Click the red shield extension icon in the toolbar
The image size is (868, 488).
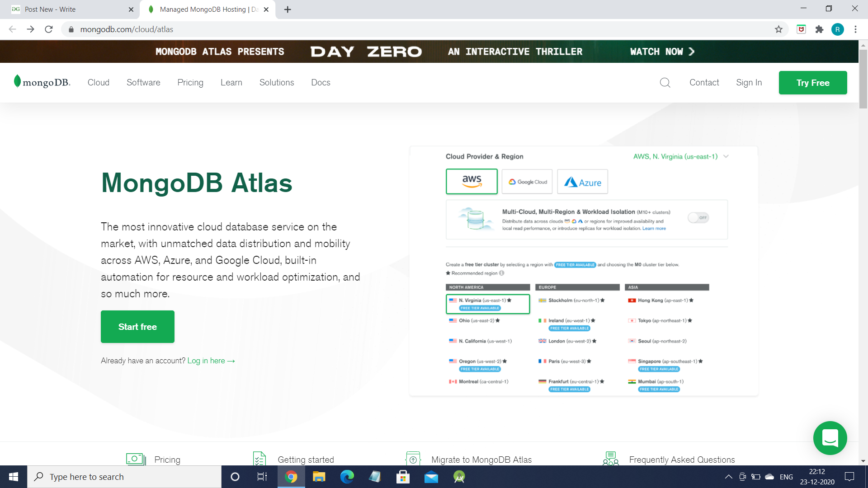[801, 29]
